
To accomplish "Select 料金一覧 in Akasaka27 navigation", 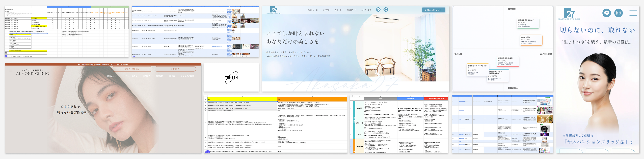I will tap(338, 10).
